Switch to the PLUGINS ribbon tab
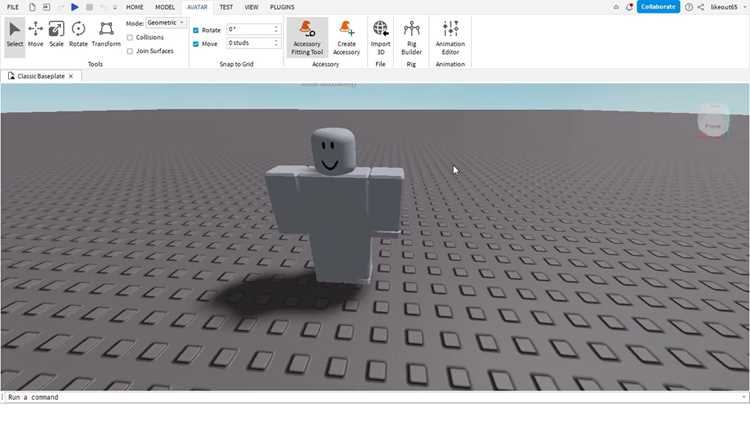The width and height of the screenshot is (750, 421). (282, 7)
